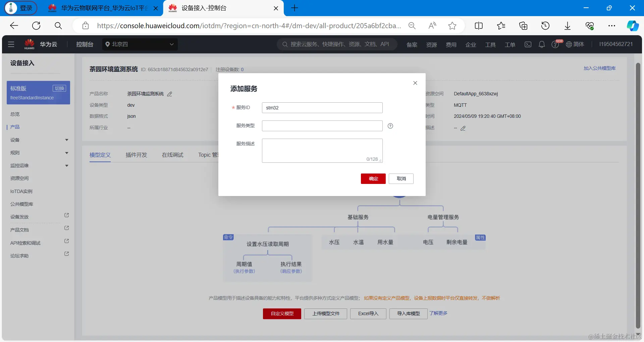Open API检索和调试 external link
Viewport: 644px width, 342px height.
click(x=66, y=241)
